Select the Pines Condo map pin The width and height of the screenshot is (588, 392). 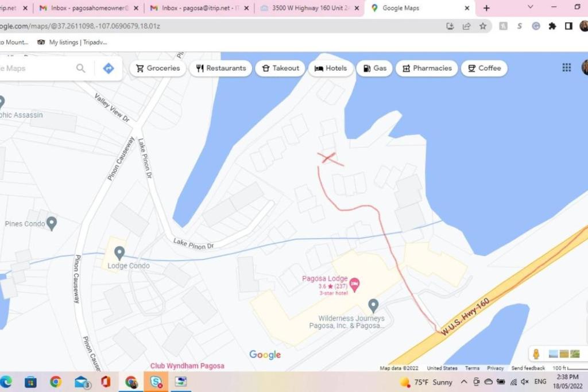pos(52,223)
